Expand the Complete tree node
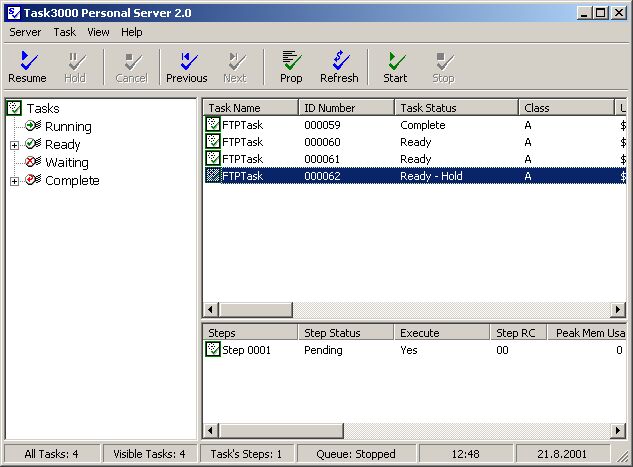The width and height of the screenshot is (633, 467). click(x=15, y=181)
